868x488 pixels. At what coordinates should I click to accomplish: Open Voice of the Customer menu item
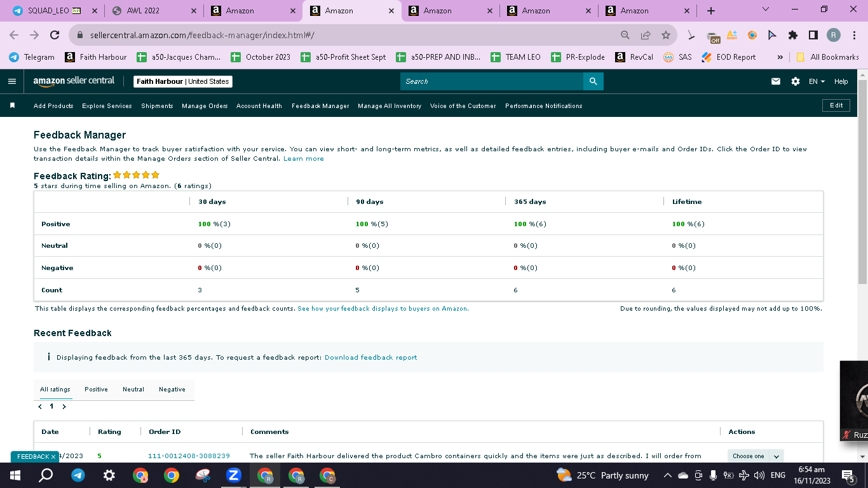463,106
